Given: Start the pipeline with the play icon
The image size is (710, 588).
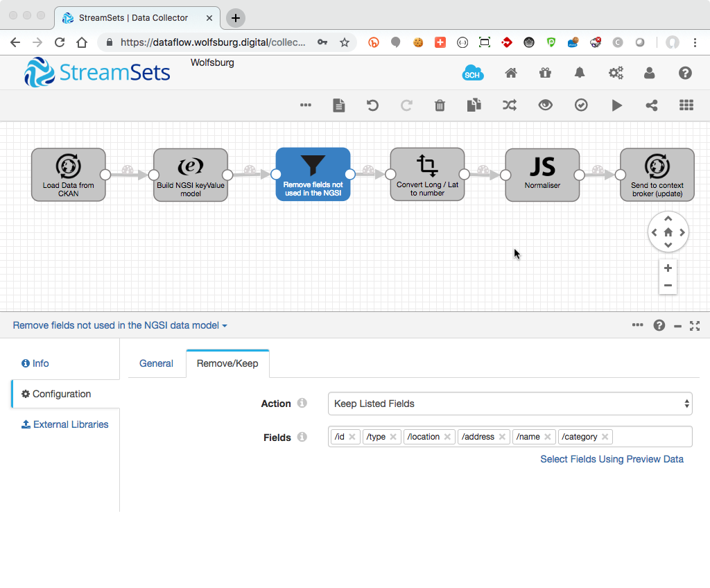Looking at the screenshot, I should coord(616,105).
